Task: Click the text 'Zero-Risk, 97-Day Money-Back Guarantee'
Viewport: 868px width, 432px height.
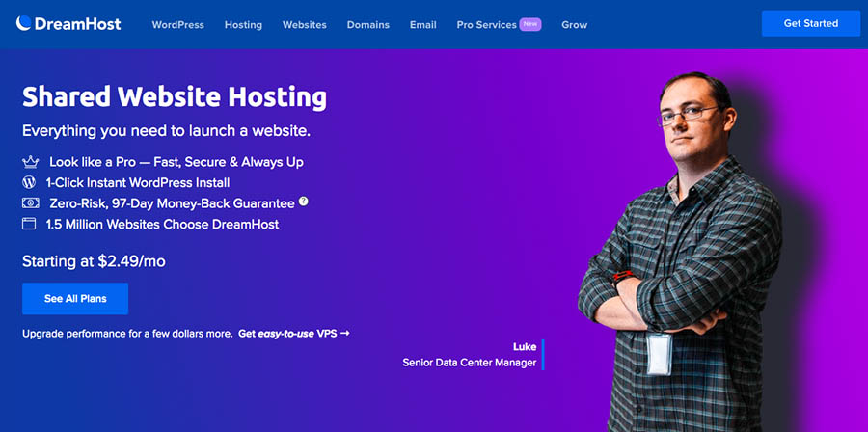Action: 173,203
